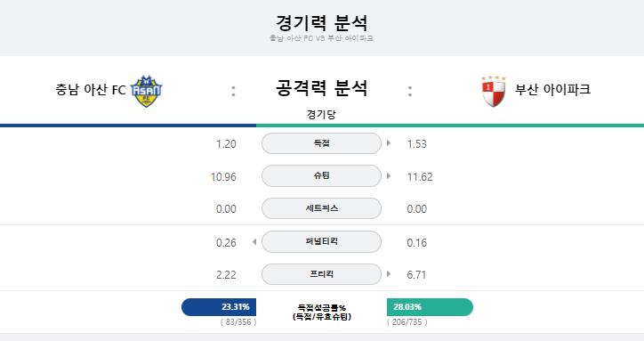Select the 페널티킥 stat button
Viewport: 644px width, 341px height.
(321, 241)
